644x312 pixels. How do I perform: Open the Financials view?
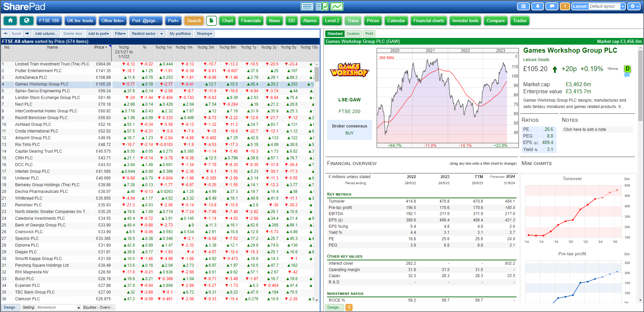[251, 21]
